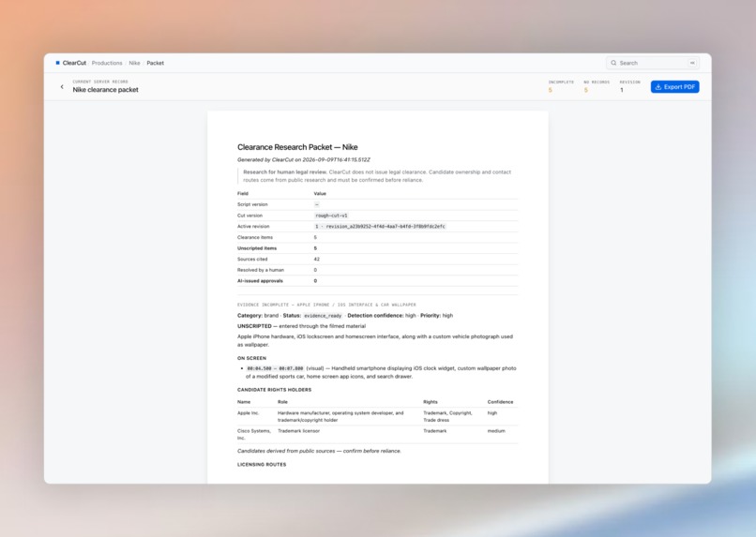Click the Sources cited value 42
Image resolution: width=756 pixels, height=537 pixels.
(x=317, y=259)
